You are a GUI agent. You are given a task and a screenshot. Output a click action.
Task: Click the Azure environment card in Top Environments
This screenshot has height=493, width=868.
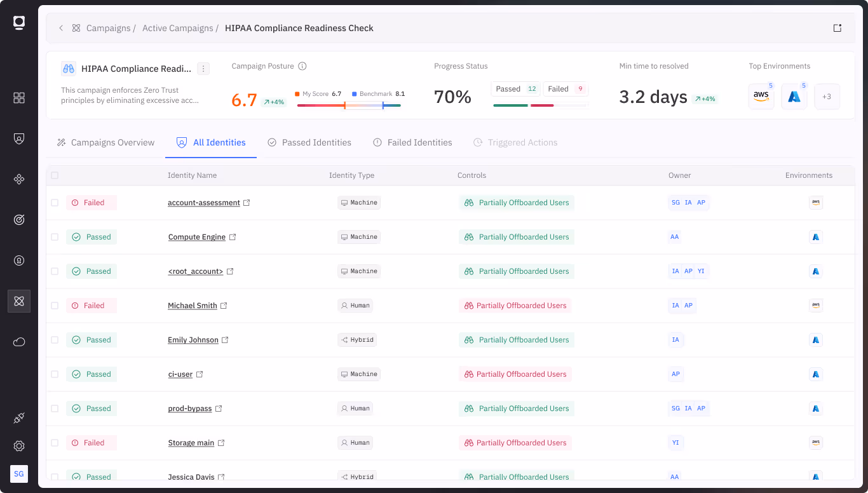tap(794, 97)
